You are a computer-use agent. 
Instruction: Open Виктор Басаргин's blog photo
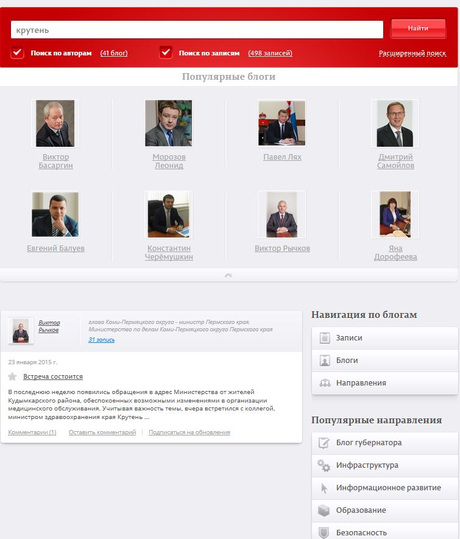coord(55,123)
